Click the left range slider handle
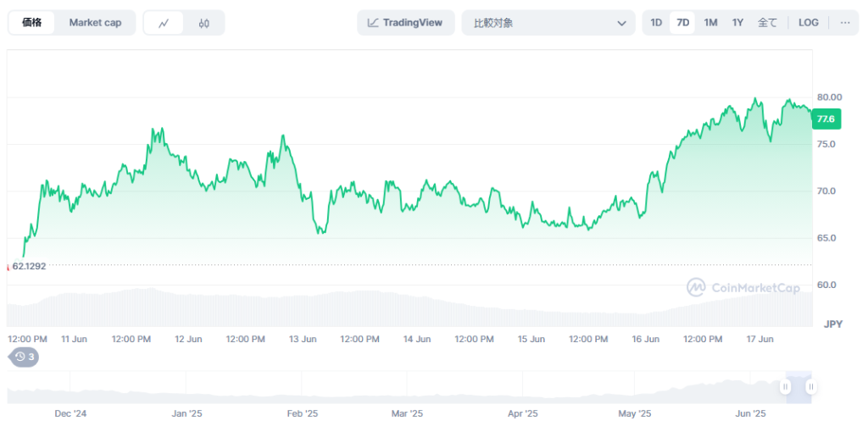 click(786, 387)
